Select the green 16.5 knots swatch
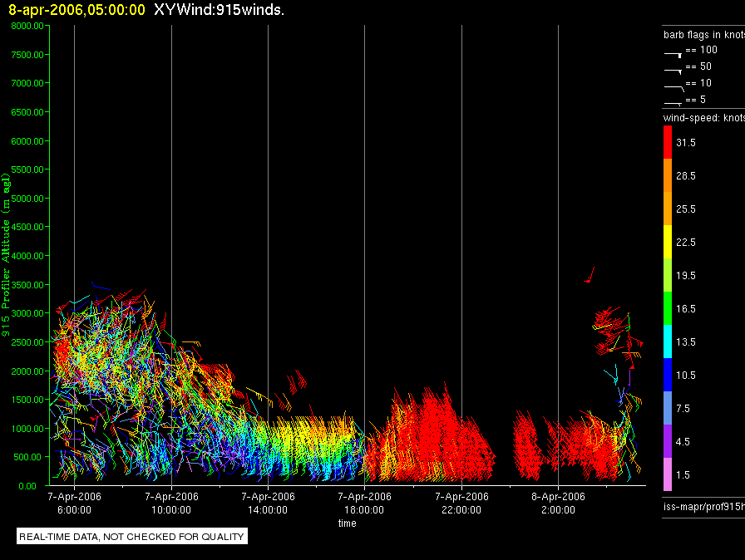 pyautogui.click(x=668, y=308)
